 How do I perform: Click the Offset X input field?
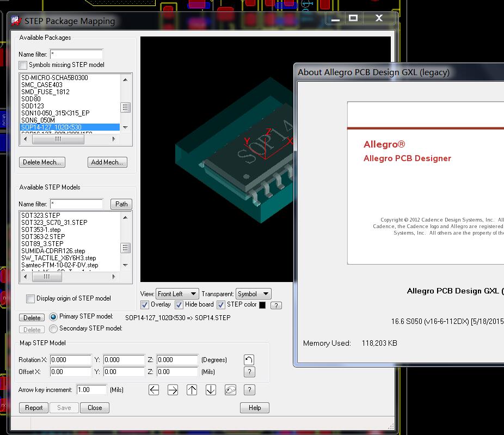tap(71, 372)
